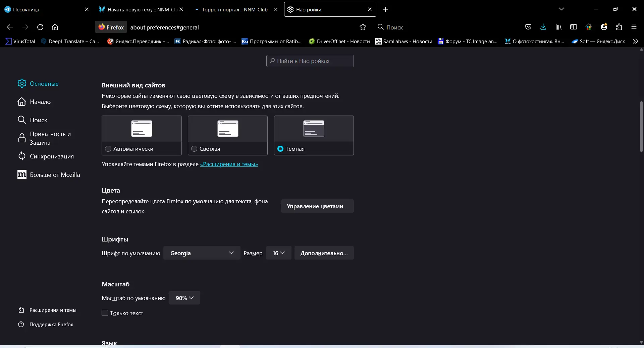The width and height of the screenshot is (644, 348).
Task: Click the Найти в Настройках search field
Action: coord(310,61)
